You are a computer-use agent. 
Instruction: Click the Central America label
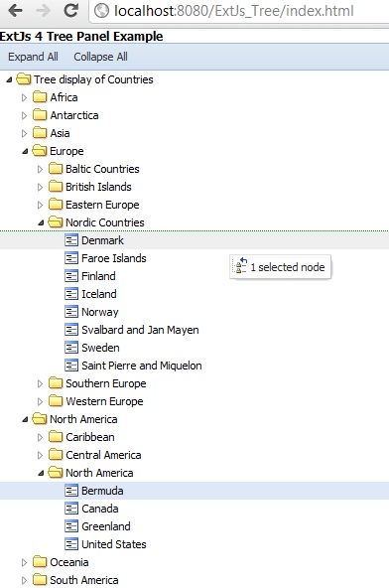tap(104, 455)
